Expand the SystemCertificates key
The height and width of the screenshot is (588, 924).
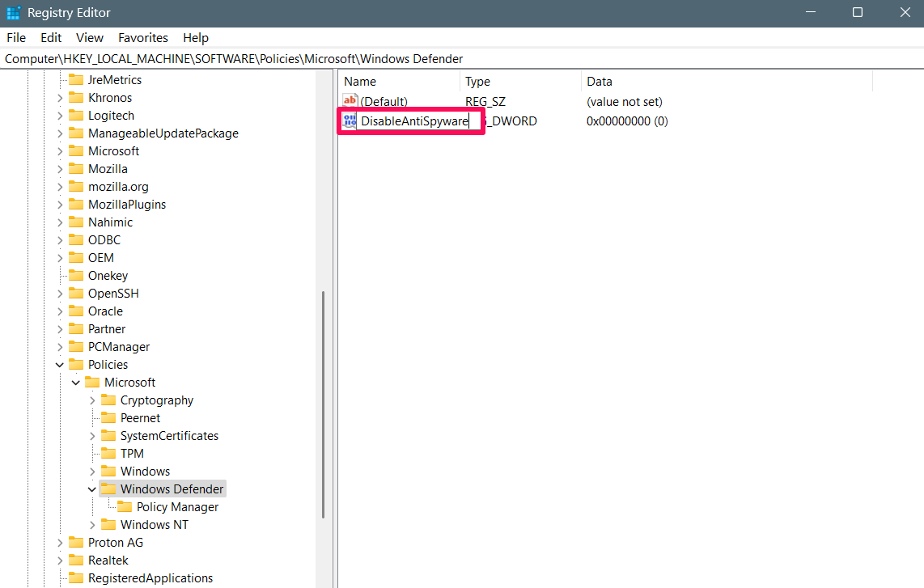[x=92, y=436]
